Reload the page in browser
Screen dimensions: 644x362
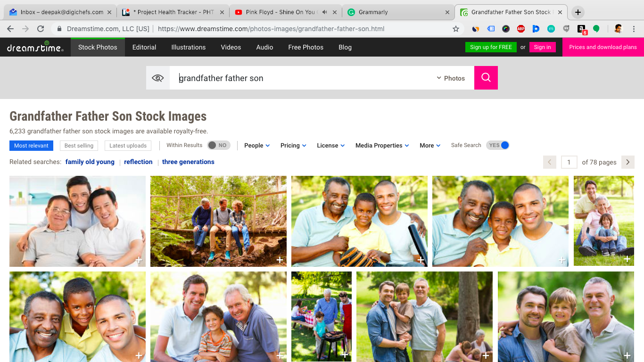click(41, 29)
